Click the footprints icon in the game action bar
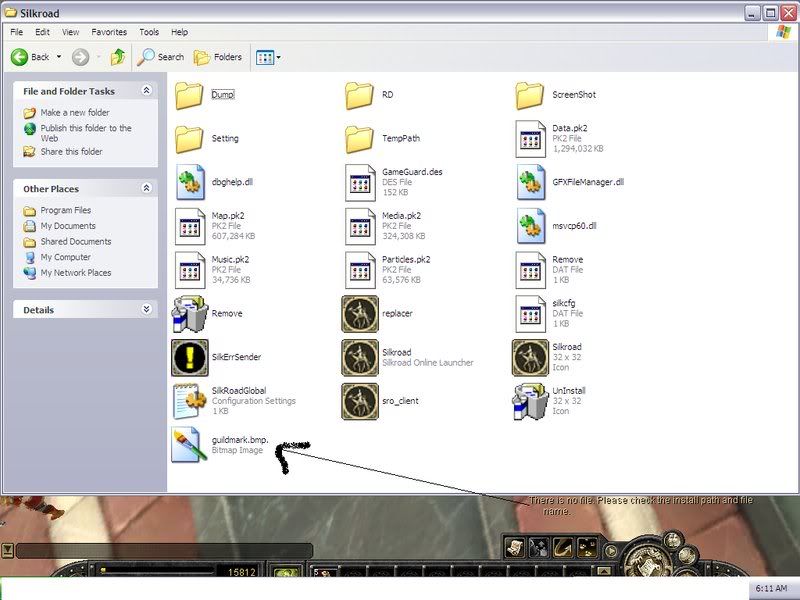 tap(587, 547)
